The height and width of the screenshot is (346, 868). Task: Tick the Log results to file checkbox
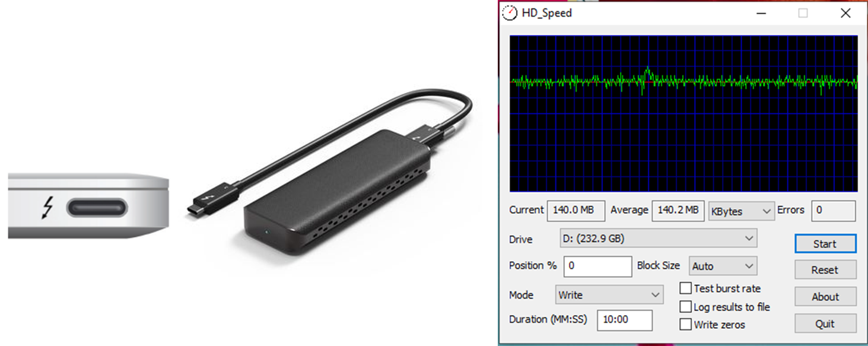(x=686, y=307)
